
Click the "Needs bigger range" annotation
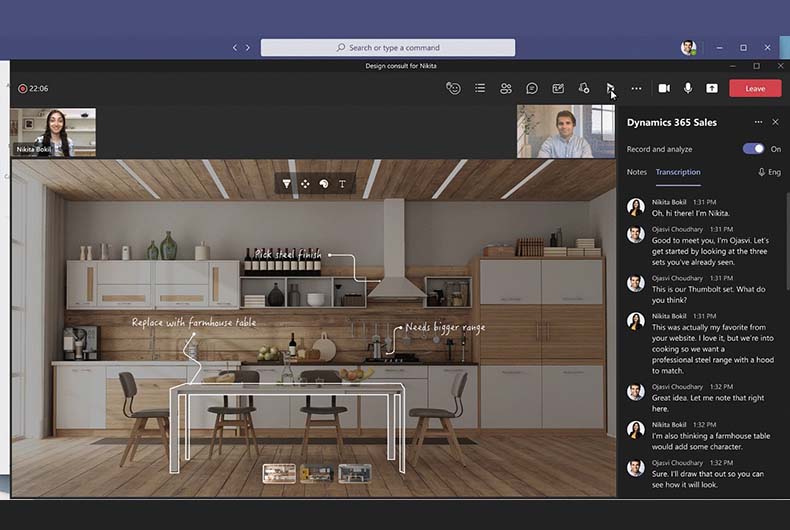[445, 328]
